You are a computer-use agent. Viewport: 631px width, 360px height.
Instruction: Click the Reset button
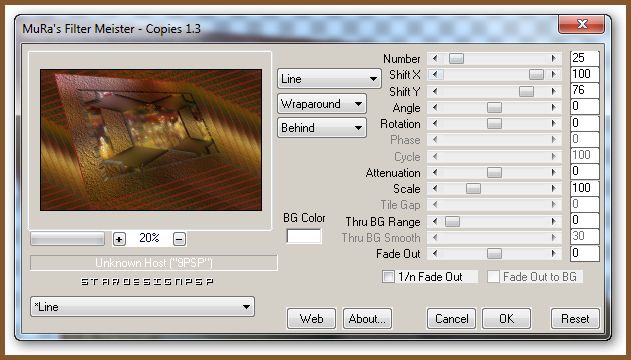(x=575, y=319)
